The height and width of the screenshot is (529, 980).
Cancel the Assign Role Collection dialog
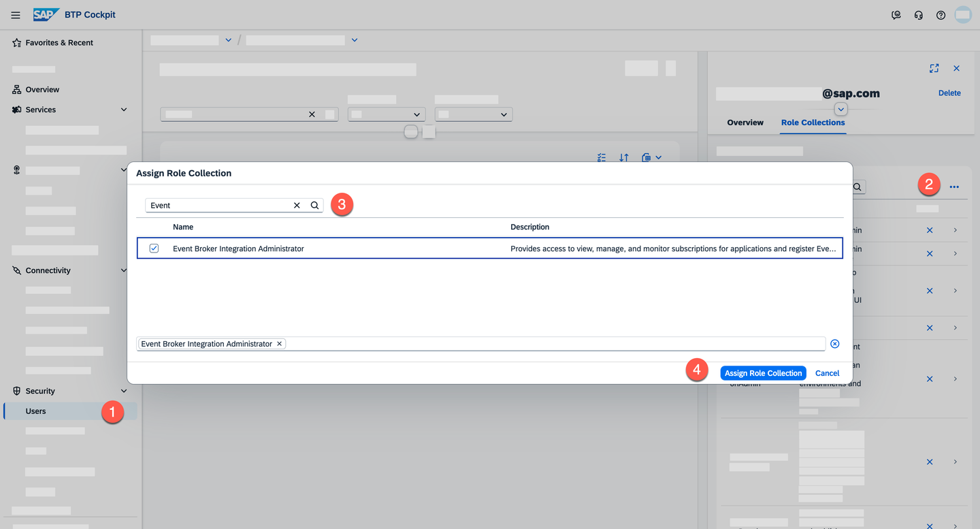coord(828,373)
